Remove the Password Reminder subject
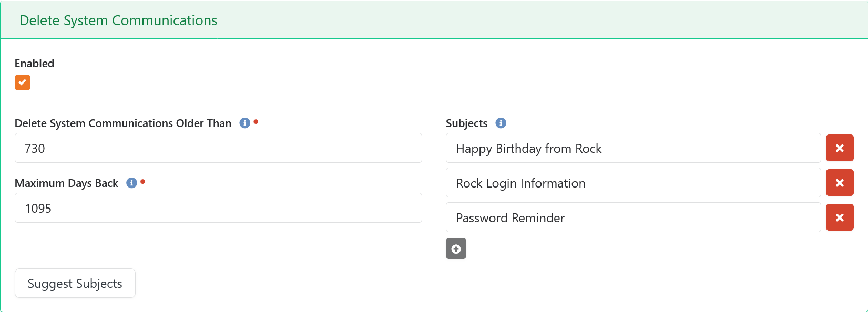This screenshot has height=312, width=868. point(839,217)
